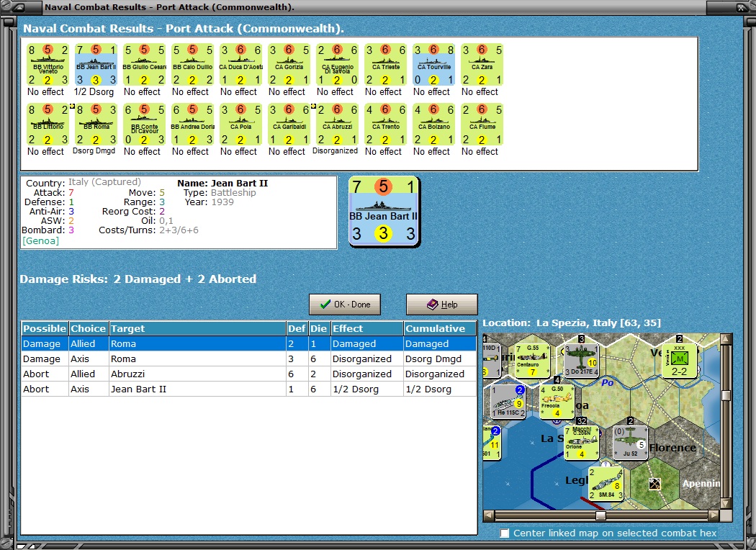The image size is (756, 550).
Task: Click the map horizontal scrollbar right arrow
Action: coord(714,515)
